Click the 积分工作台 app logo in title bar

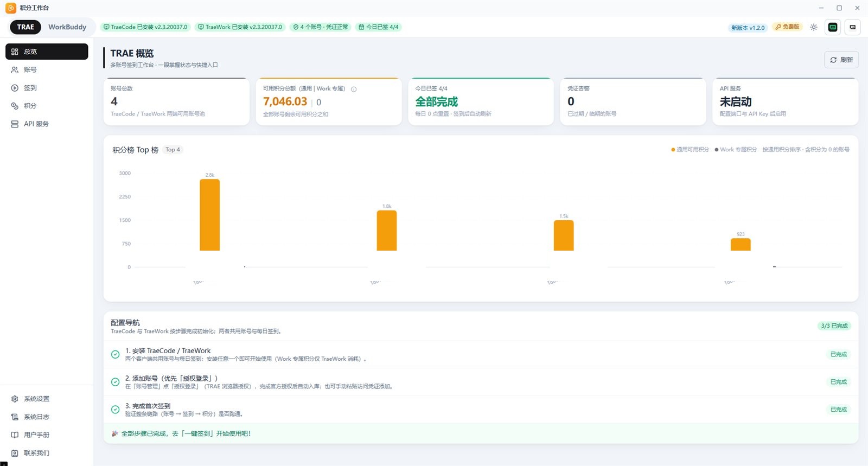[x=11, y=8]
